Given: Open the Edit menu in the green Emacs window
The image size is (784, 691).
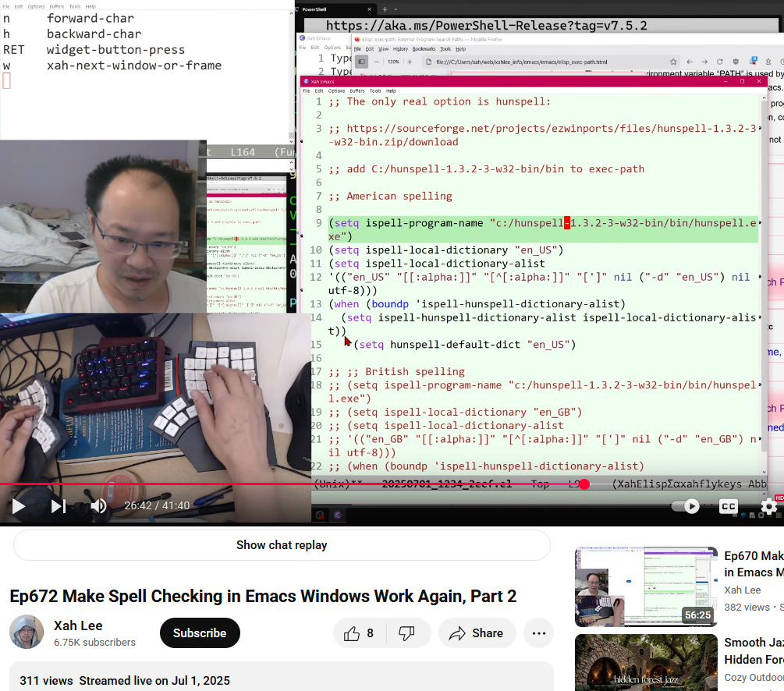Looking at the screenshot, I should [x=319, y=91].
